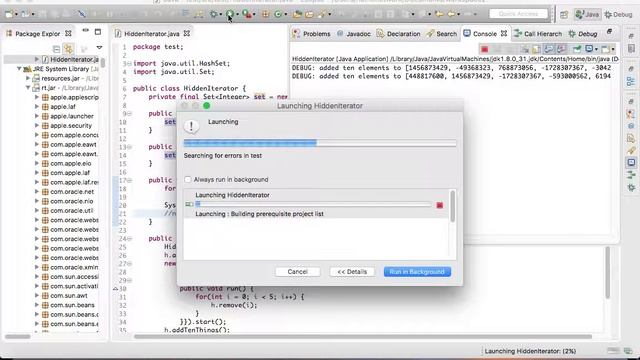
Task: Click the Display Selected Console icon
Action: point(590,49)
